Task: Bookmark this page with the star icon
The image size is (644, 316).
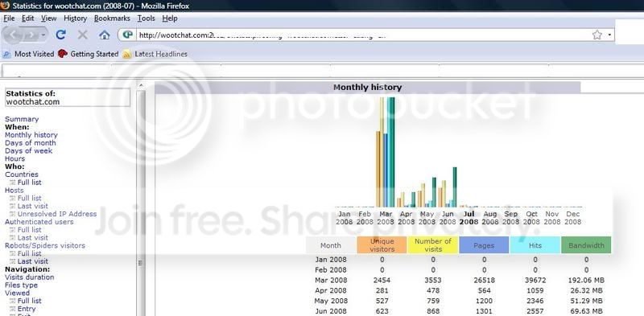Action: point(597,35)
